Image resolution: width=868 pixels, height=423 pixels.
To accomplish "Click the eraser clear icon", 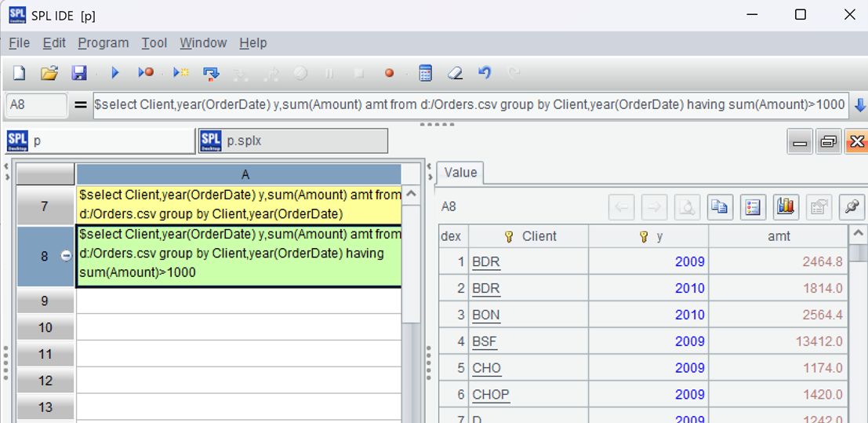I will 455,73.
